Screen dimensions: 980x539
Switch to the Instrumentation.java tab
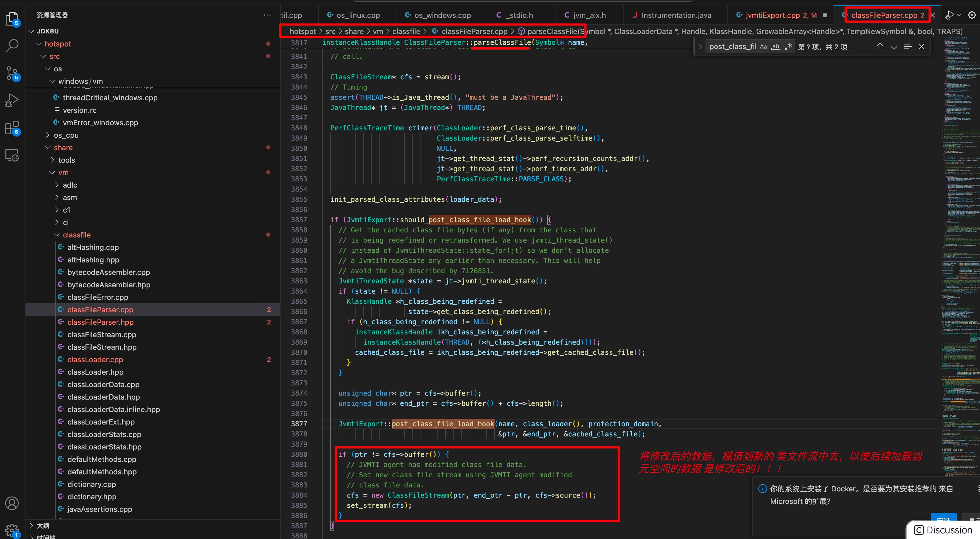(x=675, y=15)
